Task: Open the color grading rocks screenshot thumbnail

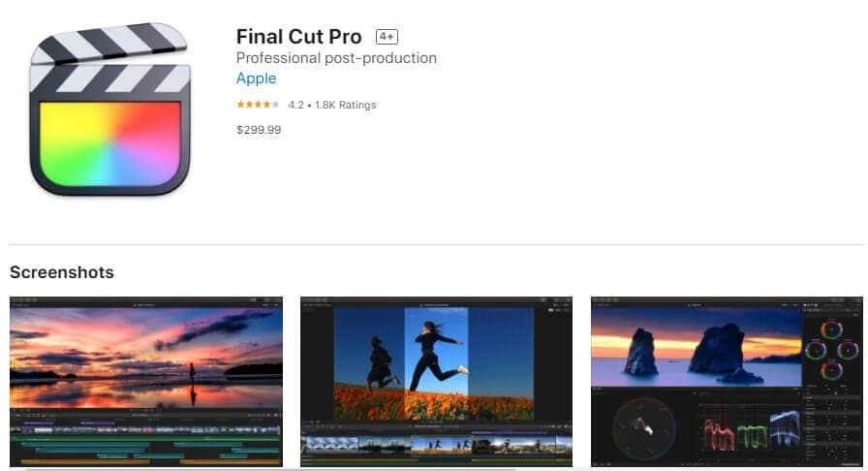Action: [727, 382]
